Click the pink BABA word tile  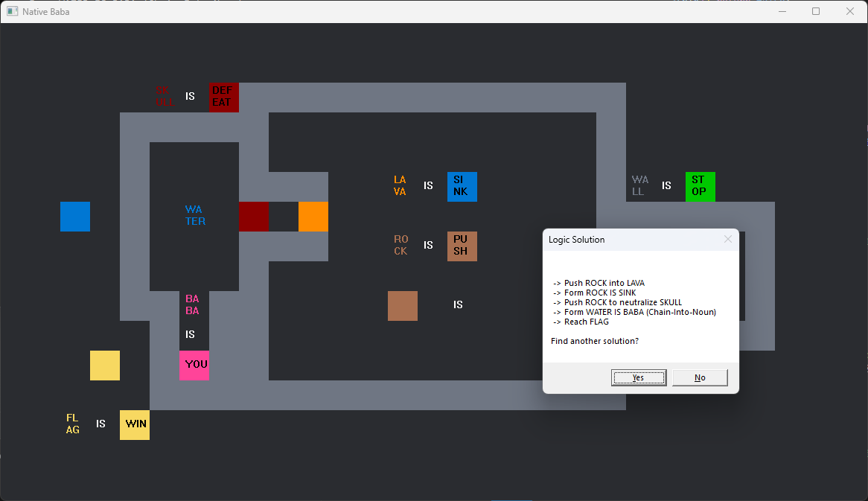(192, 305)
